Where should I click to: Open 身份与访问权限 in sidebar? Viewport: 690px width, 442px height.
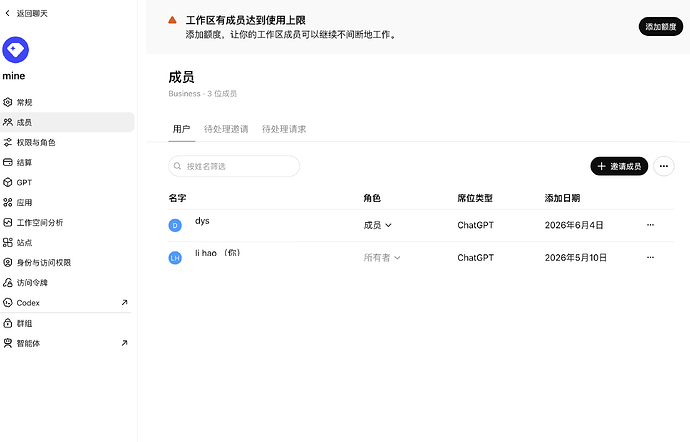pos(67,262)
